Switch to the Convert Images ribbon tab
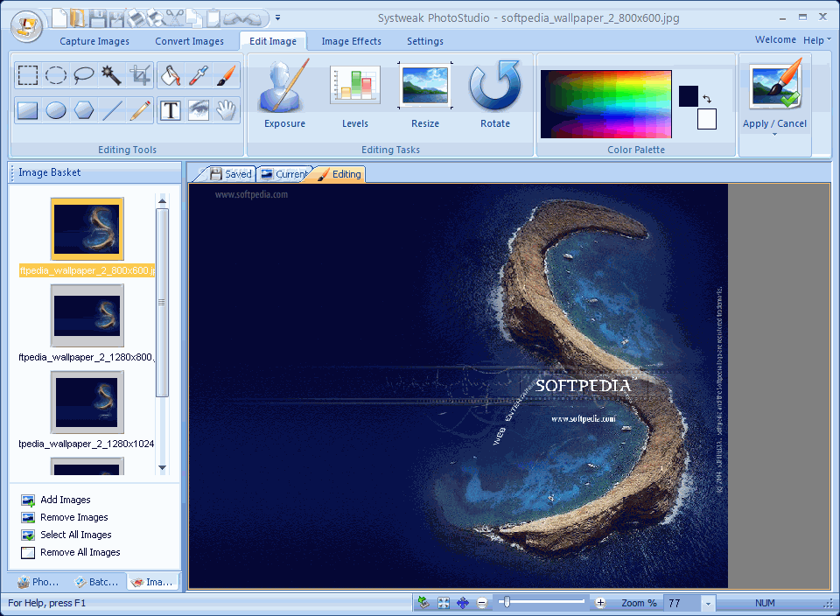840x616 pixels. [190, 41]
